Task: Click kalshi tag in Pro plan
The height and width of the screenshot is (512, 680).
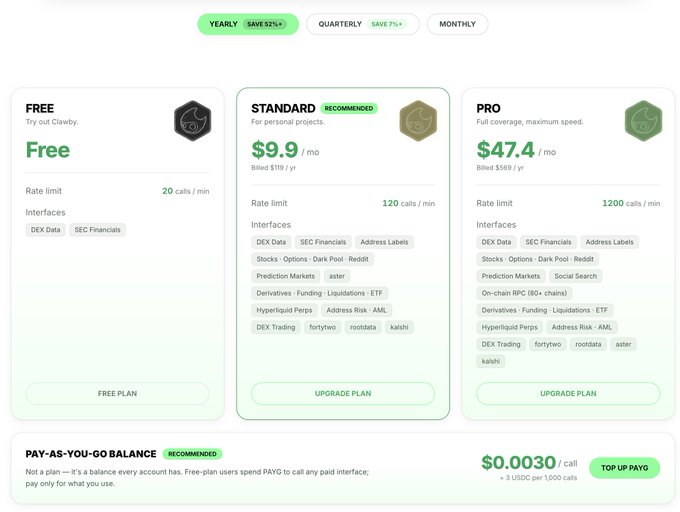Action: (491, 361)
